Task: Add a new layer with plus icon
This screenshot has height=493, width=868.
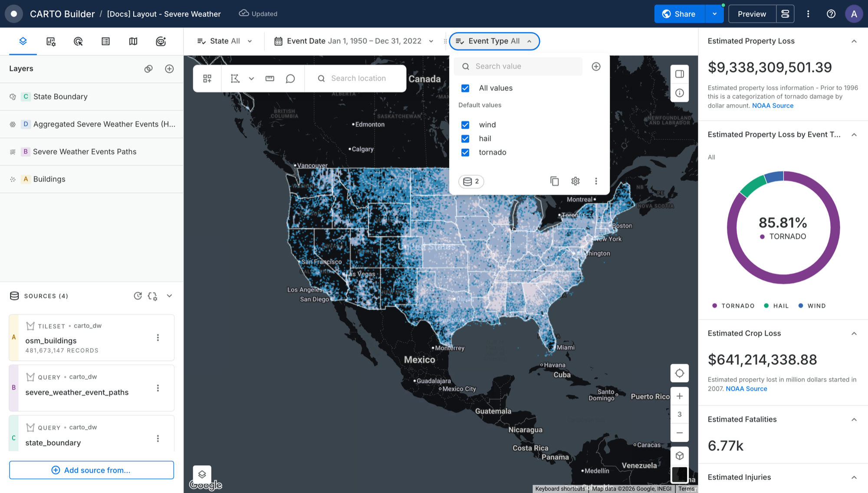Action: (x=169, y=69)
